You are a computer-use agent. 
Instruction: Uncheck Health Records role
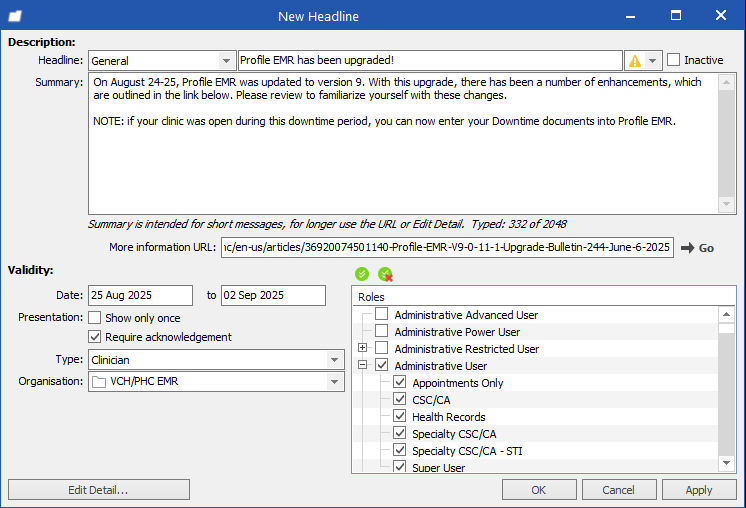[x=400, y=416]
